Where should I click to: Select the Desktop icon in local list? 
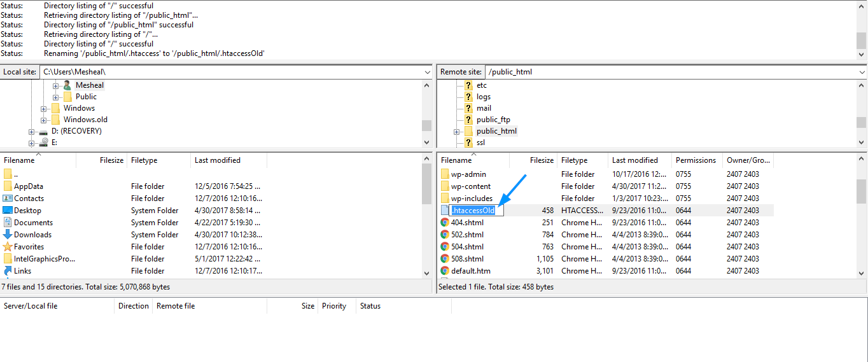coord(8,211)
